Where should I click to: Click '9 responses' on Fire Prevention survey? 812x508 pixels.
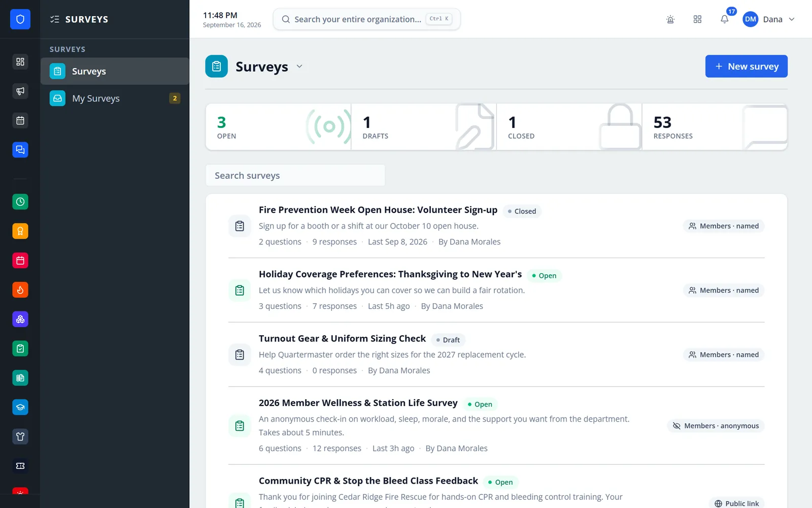click(334, 242)
